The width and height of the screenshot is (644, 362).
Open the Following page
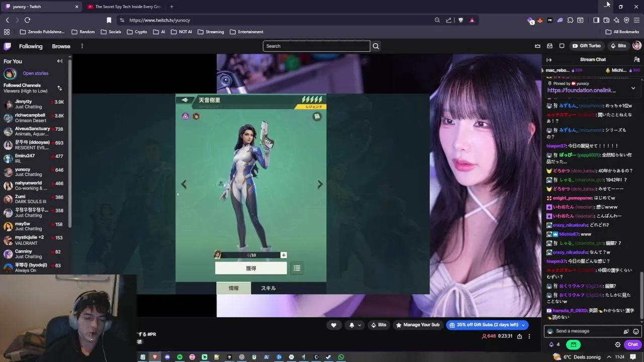point(31,46)
